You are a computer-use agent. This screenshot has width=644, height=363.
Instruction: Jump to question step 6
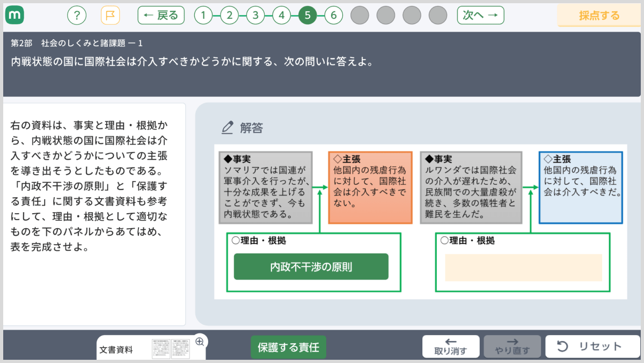click(x=333, y=16)
